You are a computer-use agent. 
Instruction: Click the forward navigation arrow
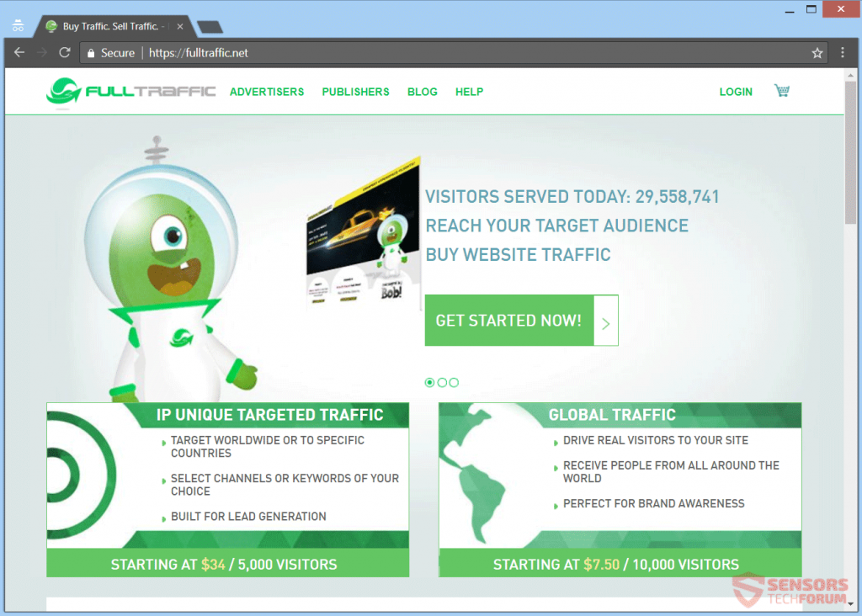[x=41, y=52]
